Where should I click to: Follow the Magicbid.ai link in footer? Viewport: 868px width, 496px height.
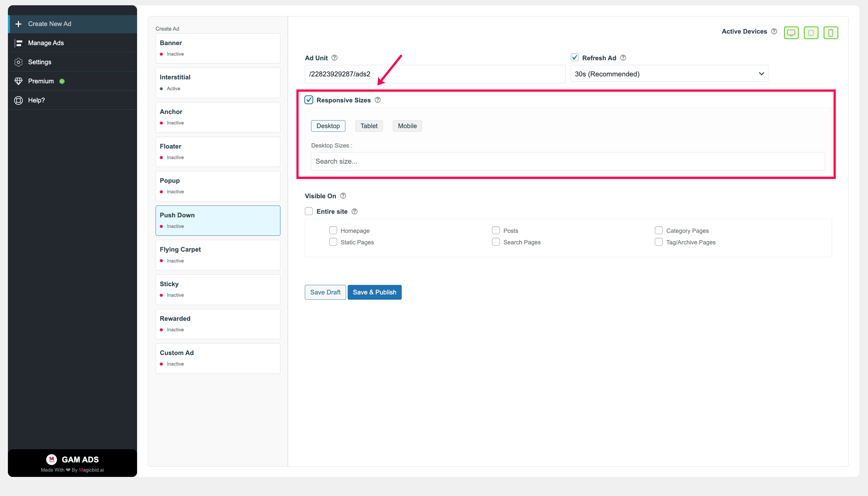tap(91, 470)
